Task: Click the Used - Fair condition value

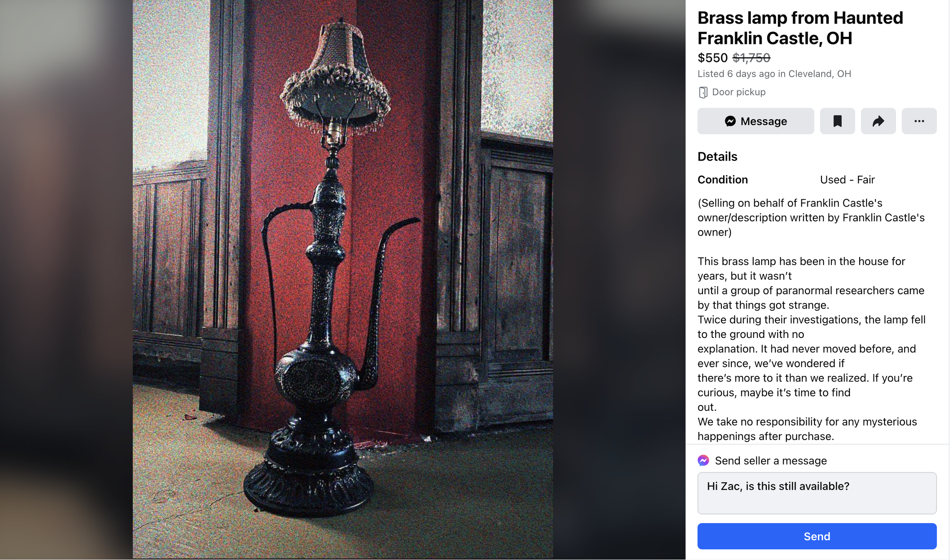Action: [847, 180]
